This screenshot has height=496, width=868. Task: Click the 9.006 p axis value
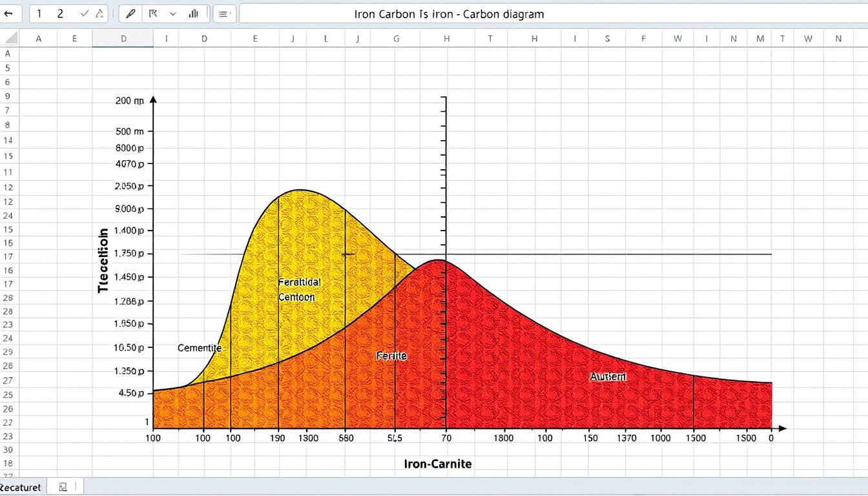click(129, 209)
